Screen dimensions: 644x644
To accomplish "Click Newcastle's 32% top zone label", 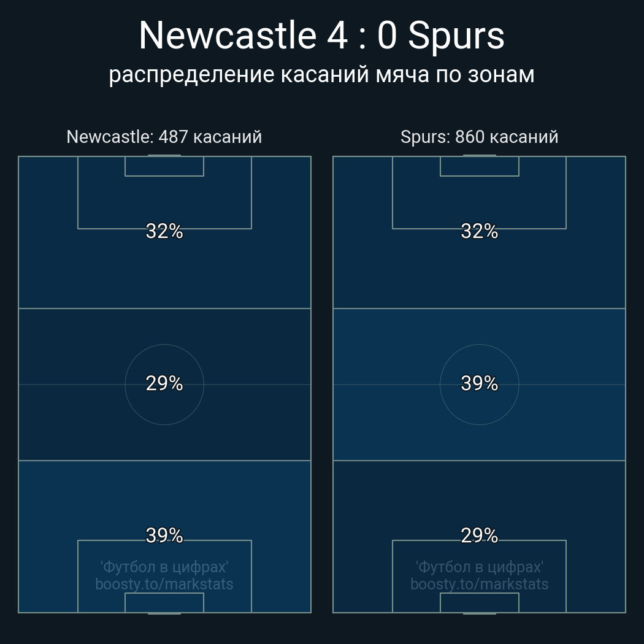I will (164, 231).
